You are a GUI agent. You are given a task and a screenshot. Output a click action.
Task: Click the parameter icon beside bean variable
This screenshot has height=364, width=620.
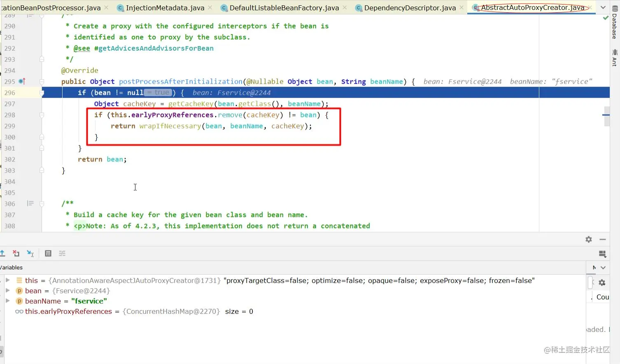pos(19,291)
